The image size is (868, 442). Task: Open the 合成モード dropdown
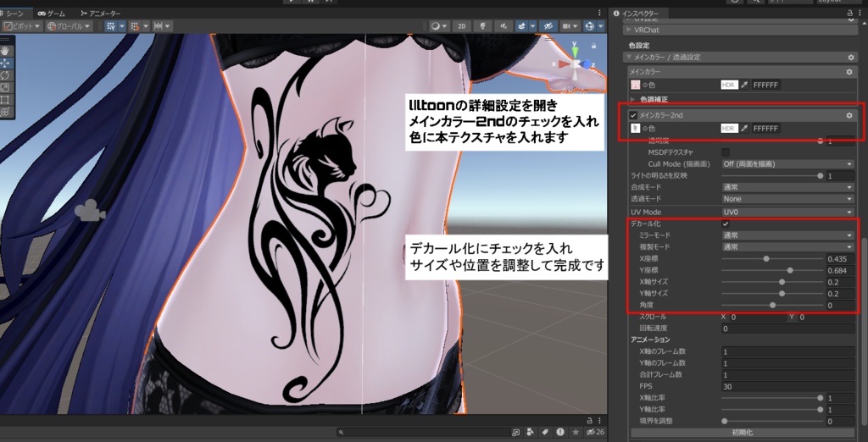click(x=787, y=187)
